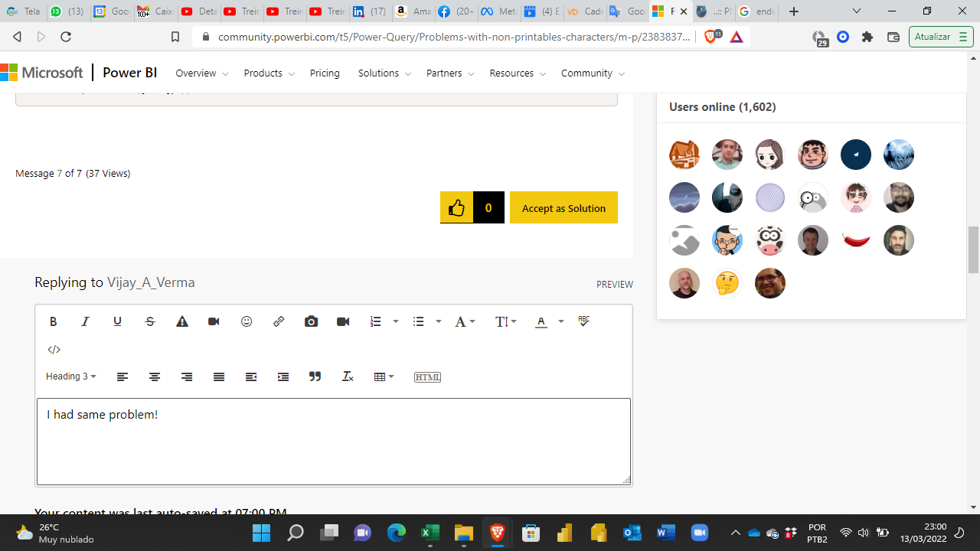Image resolution: width=980 pixels, height=551 pixels.
Task: Toggle italic formatting in reply editor
Action: (86, 322)
